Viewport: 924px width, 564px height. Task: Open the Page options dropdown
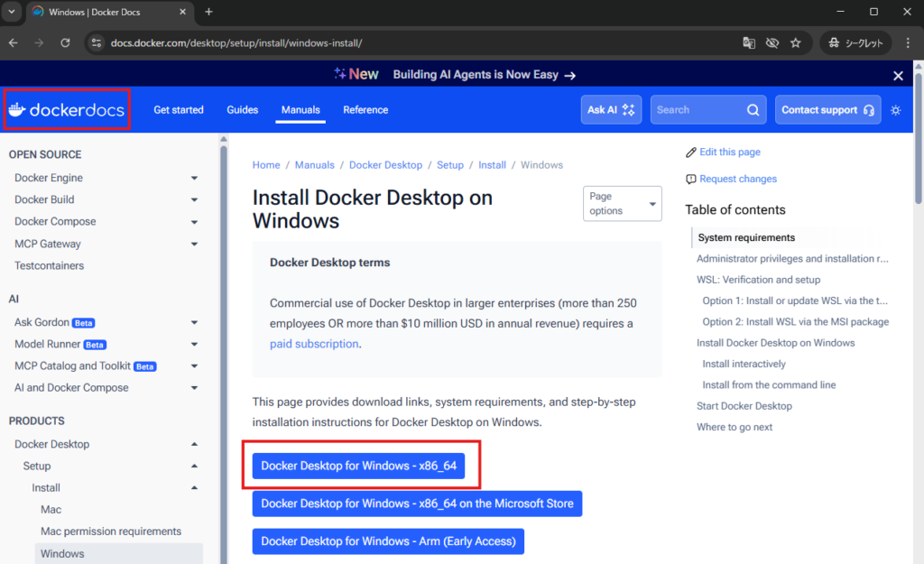(623, 204)
